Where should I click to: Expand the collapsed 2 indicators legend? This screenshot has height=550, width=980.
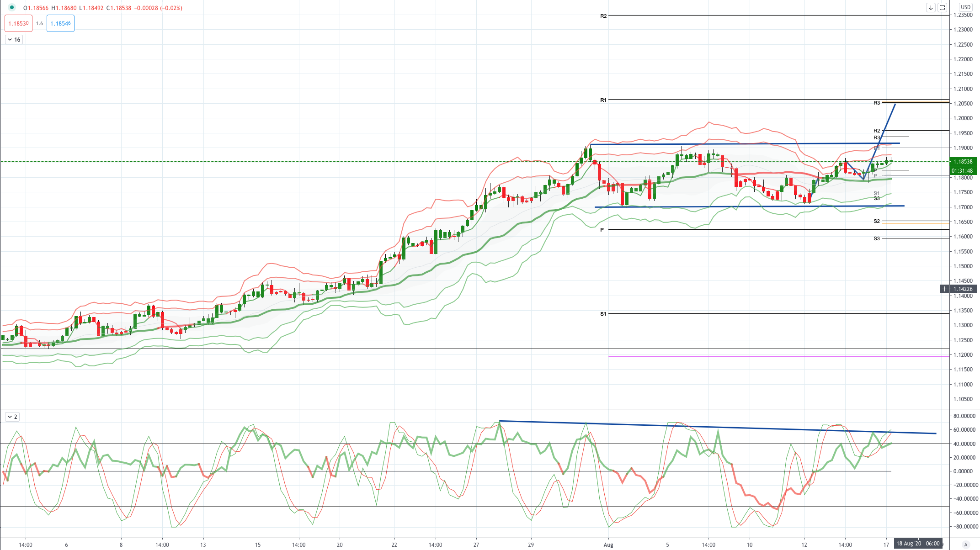pyautogui.click(x=12, y=417)
